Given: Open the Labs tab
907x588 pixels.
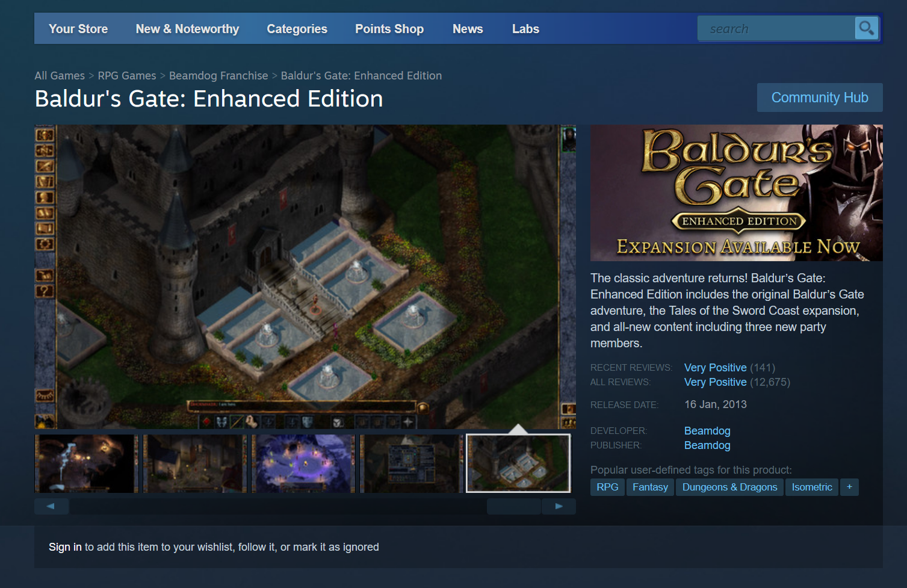Looking at the screenshot, I should 525,29.
